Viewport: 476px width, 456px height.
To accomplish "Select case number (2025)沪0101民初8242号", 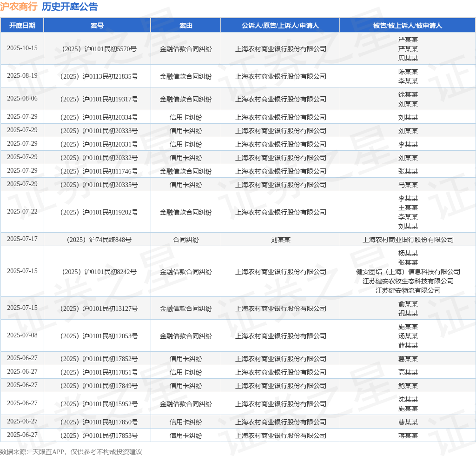I will [x=99, y=272].
